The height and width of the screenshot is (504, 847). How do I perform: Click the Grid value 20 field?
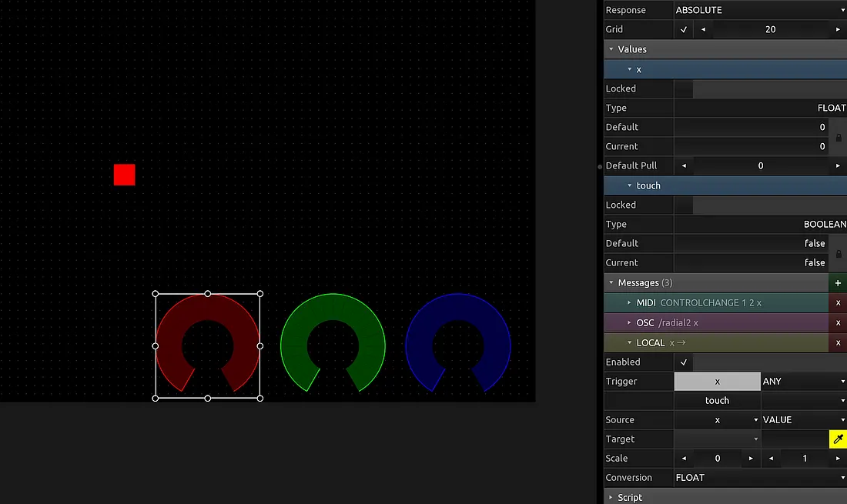click(x=770, y=30)
